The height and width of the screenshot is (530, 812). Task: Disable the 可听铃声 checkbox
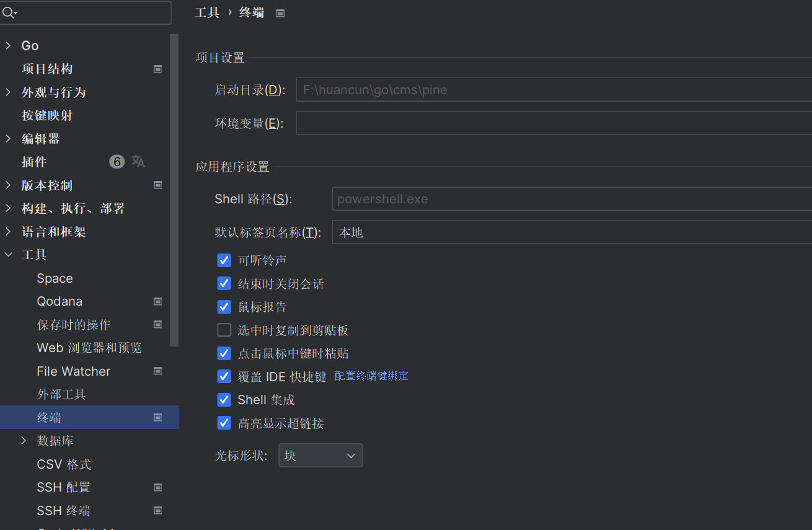click(x=224, y=260)
